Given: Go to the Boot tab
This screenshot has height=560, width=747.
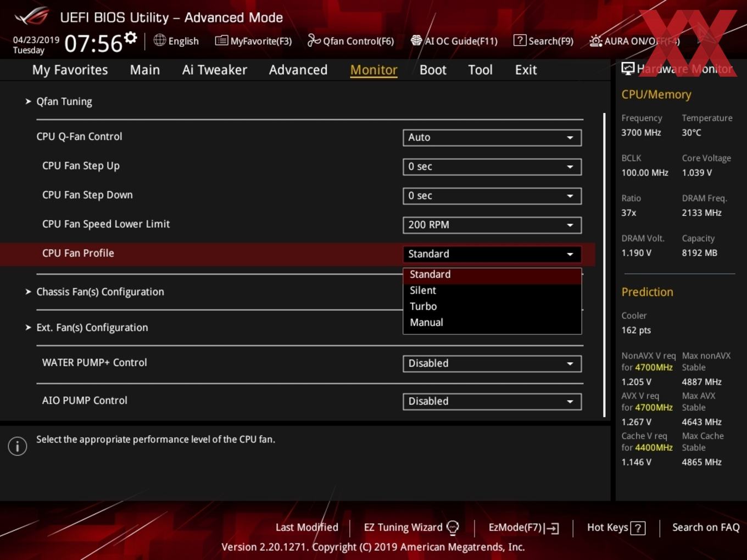Looking at the screenshot, I should (433, 70).
